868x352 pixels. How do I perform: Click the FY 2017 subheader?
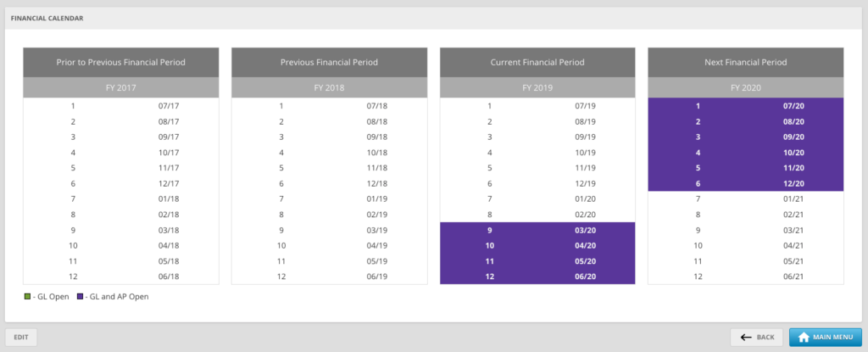pyautogui.click(x=120, y=87)
